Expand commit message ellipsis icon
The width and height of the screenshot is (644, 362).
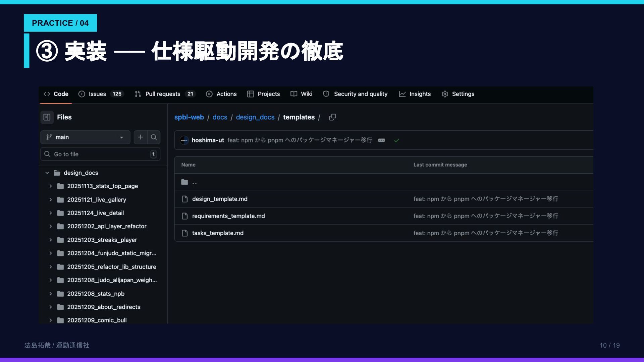pyautogui.click(x=381, y=140)
